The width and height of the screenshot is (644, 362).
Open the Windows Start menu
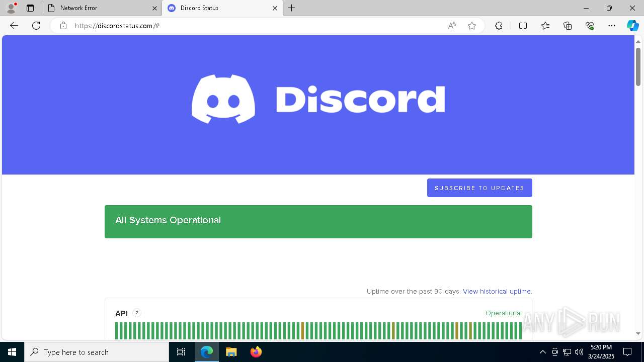(x=12, y=352)
